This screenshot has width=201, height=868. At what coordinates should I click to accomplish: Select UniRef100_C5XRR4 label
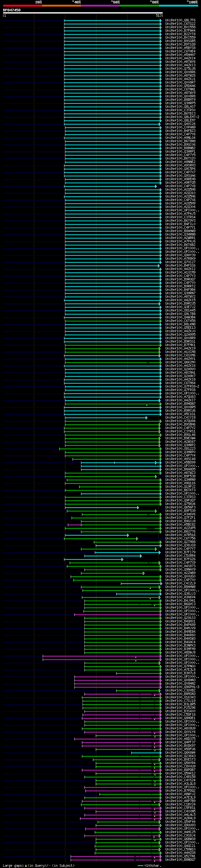tap(180, 556)
